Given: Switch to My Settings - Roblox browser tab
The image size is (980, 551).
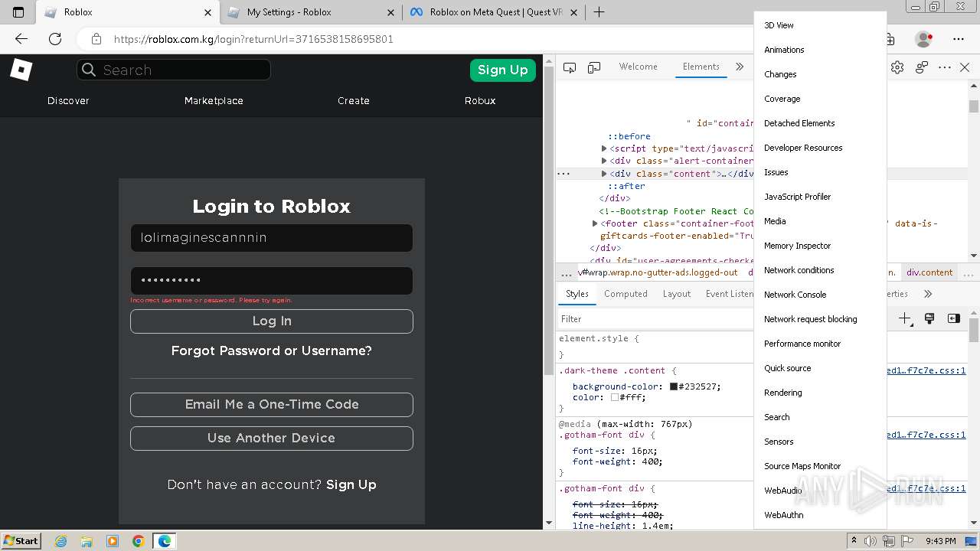Looking at the screenshot, I should (x=312, y=12).
